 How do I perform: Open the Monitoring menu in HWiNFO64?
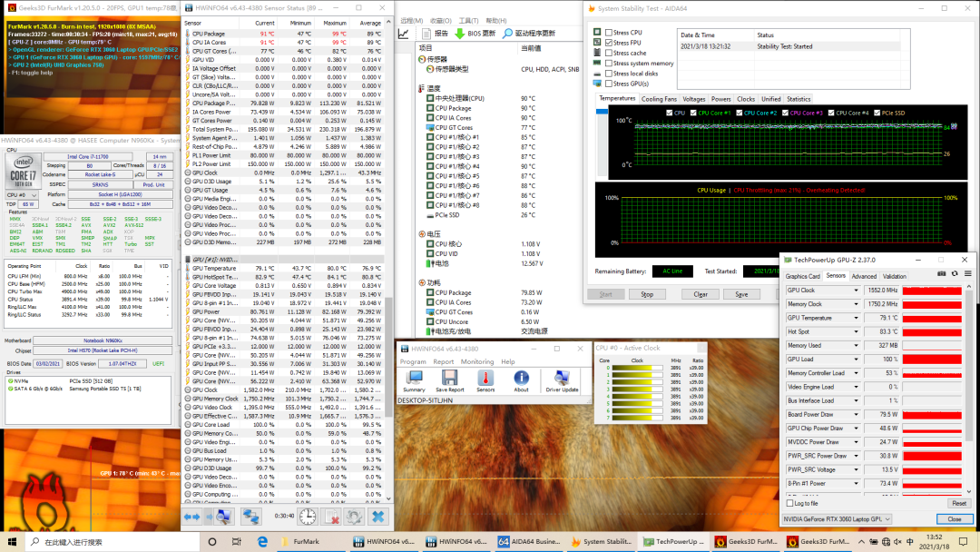pyautogui.click(x=477, y=361)
